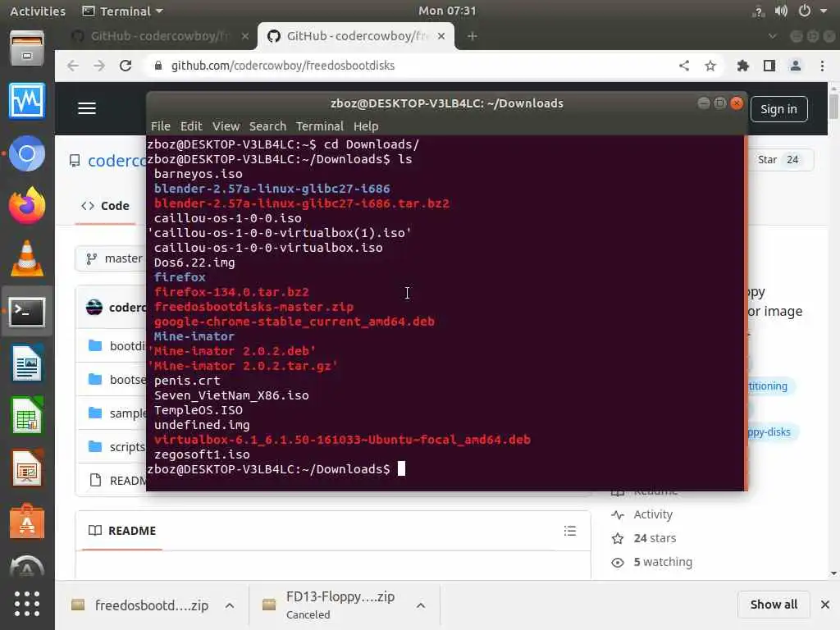Click freedosbootdisks-master.zip in terminal listing
The width and height of the screenshot is (840, 630).
click(x=253, y=307)
